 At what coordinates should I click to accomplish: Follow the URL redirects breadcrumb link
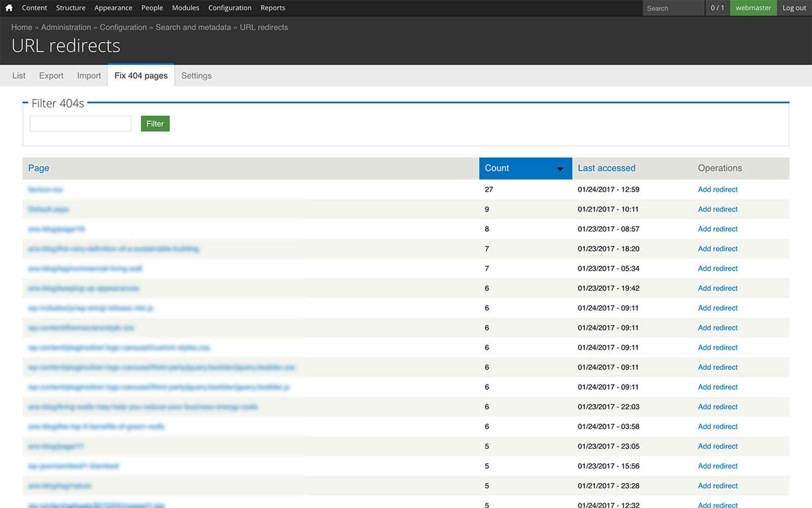point(264,27)
